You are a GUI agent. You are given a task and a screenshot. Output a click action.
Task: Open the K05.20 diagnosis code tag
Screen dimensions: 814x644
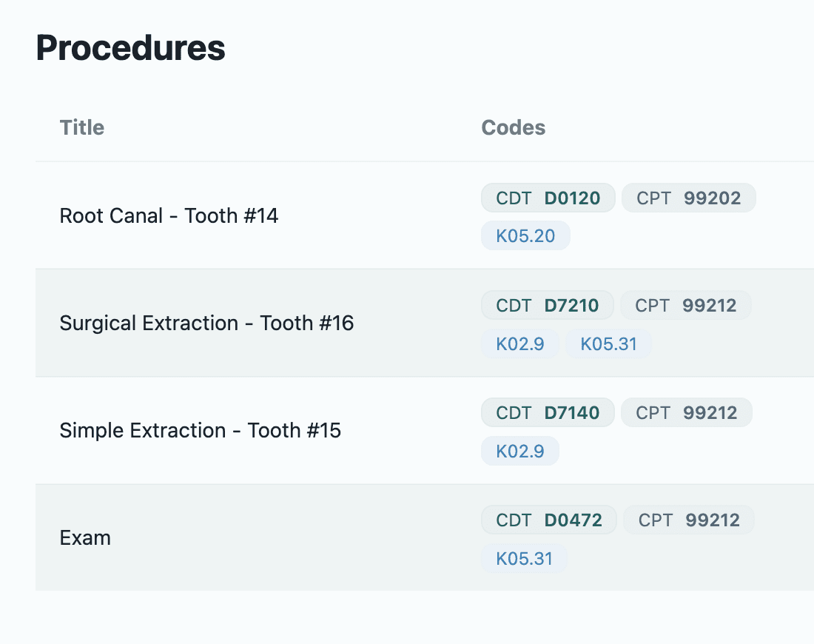coord(525,236)
